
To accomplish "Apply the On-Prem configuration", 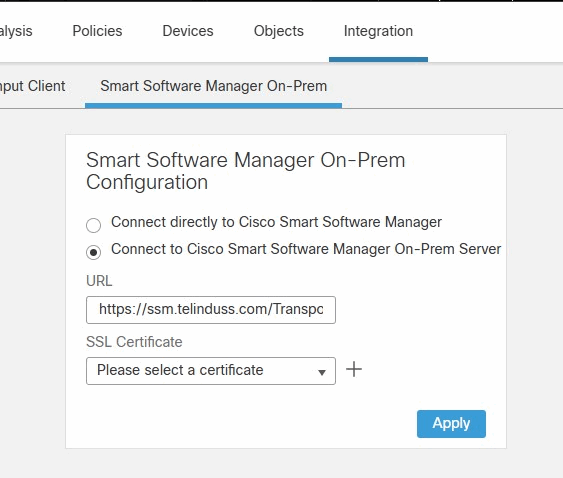I will point(451,424).
